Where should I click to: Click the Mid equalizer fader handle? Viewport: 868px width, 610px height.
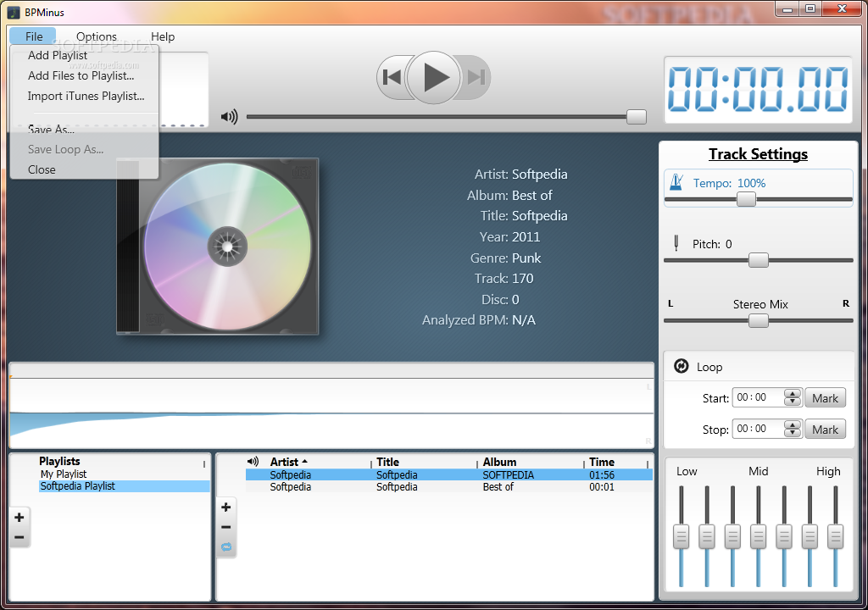pos(759,536)
